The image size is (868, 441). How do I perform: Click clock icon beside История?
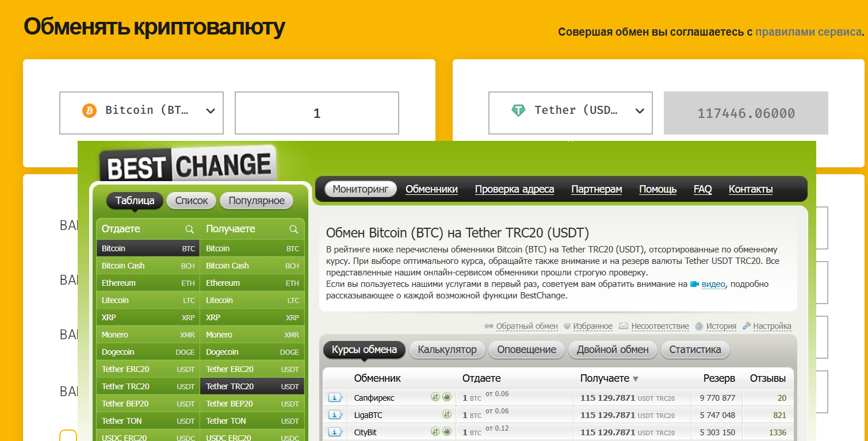point(699,326)
